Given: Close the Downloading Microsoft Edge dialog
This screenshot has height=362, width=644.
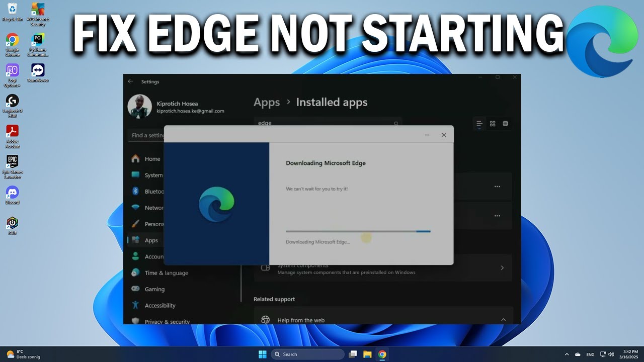Looking at the screenshot, I should point(444,135).
